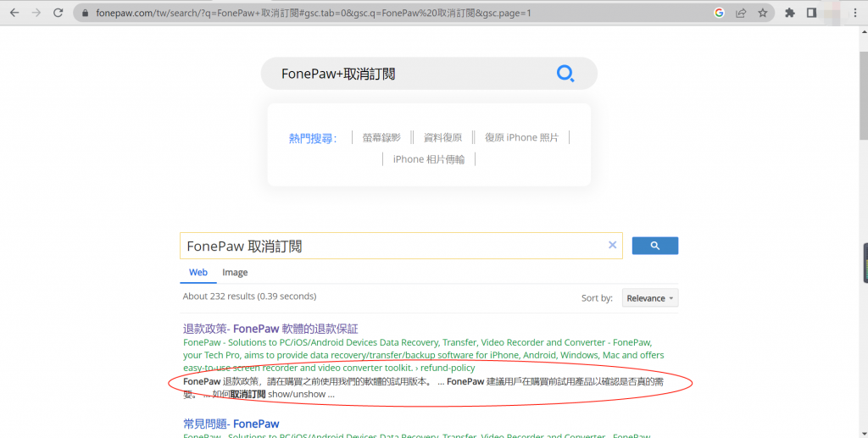Click the 熱門搜尋 label

pyautogui.click(x=313, y=138)
